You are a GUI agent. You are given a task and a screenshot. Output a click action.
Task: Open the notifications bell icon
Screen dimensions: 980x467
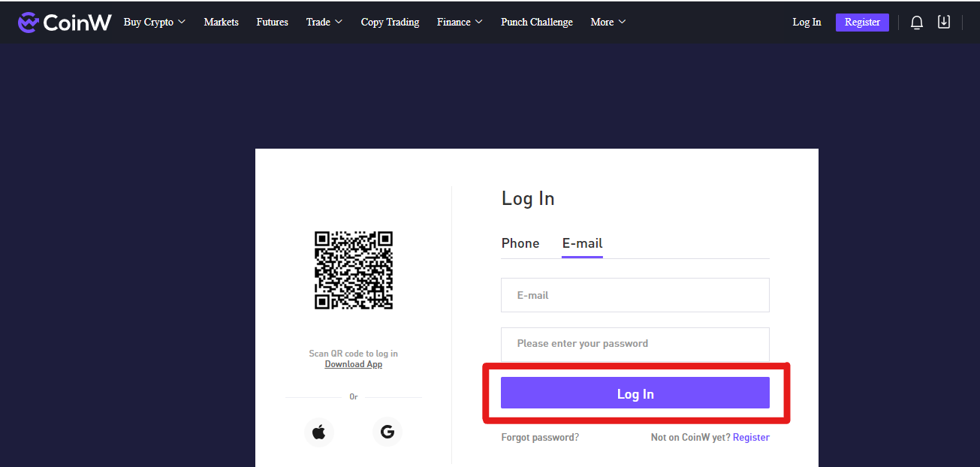(x=917, y=23)
